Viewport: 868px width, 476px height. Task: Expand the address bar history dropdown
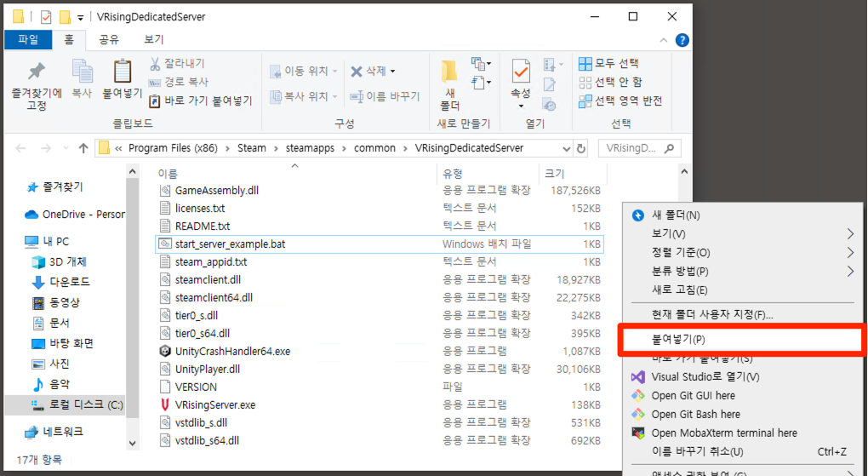566,148
